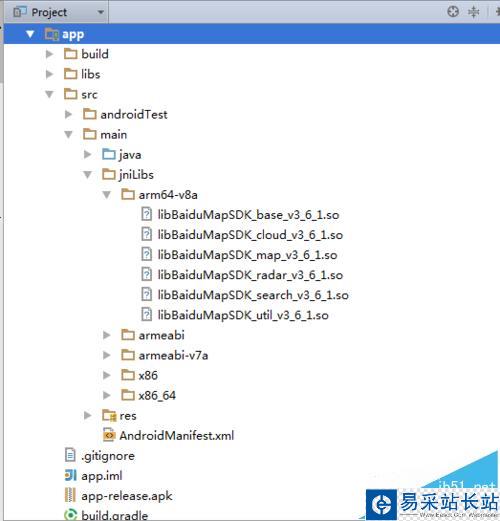Click file icon of libBaiduMapSDK_cloud_v3_6_1.so

pos(146,234)
